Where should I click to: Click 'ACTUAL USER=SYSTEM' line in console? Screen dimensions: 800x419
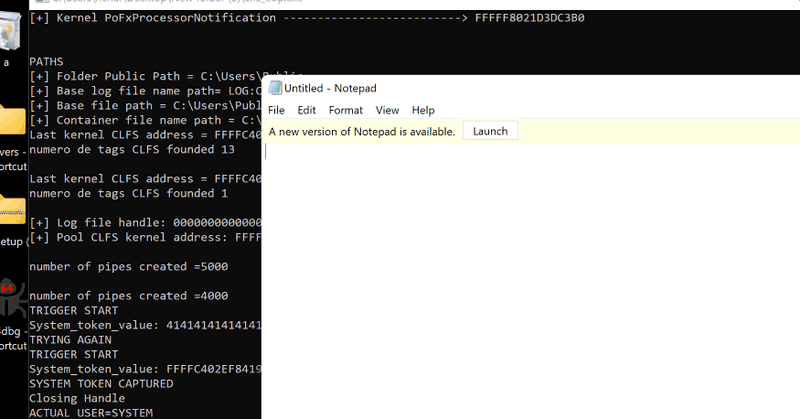tap(91, 413)
